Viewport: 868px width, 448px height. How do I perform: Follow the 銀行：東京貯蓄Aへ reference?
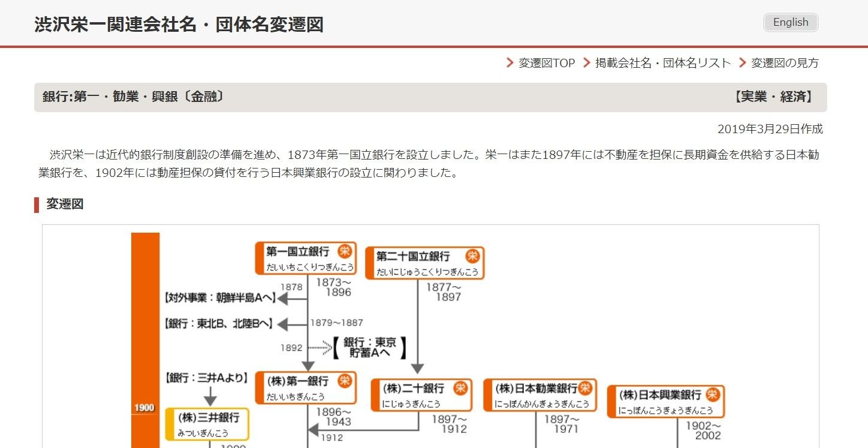[370, 347]
